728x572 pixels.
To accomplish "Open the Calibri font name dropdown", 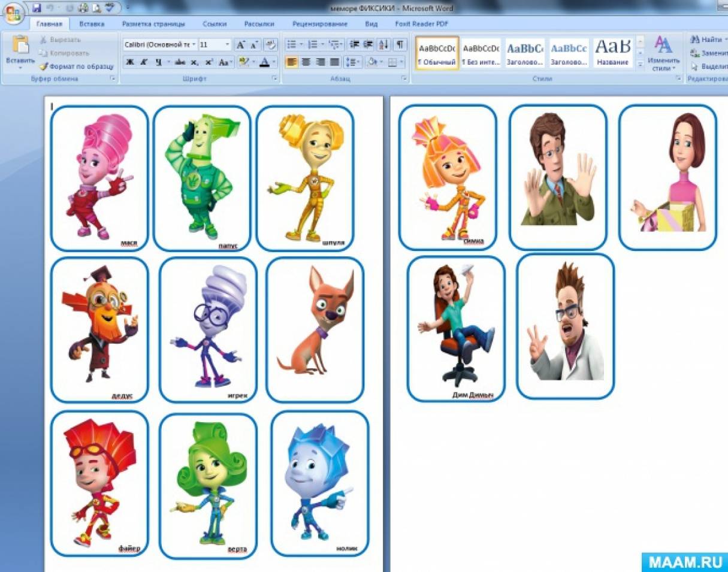I will click(194, 45).
